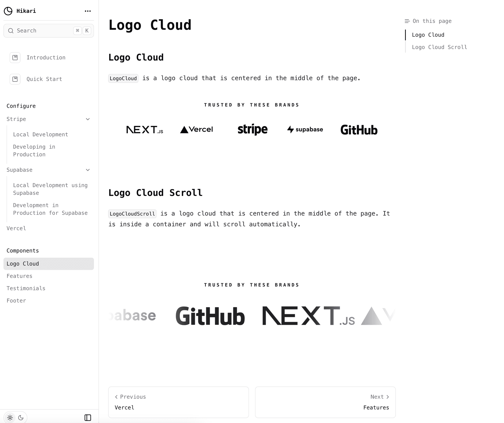Click the light mode sun icon

[10, 417]
